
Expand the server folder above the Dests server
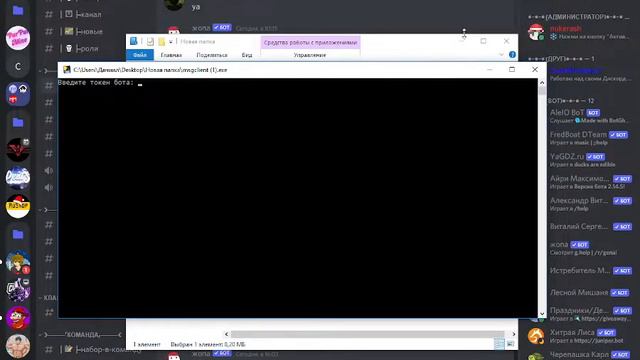pos(18,122)
